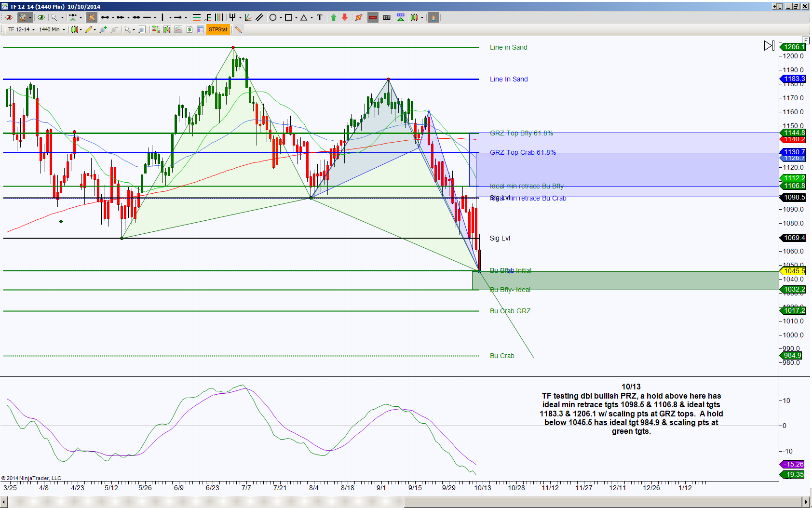Select the arrow pointer tool in top toolbar
This screenshot has width=812, height=508.
click(54, 17)
